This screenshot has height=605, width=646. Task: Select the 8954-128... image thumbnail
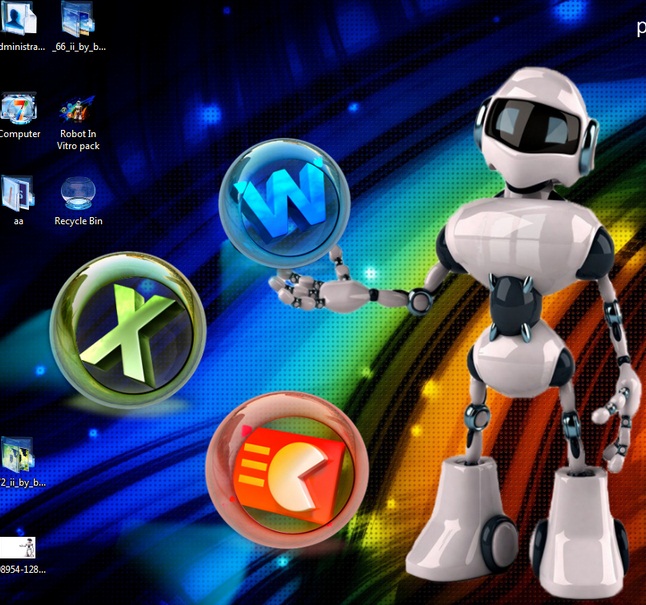tap(18, 548)
